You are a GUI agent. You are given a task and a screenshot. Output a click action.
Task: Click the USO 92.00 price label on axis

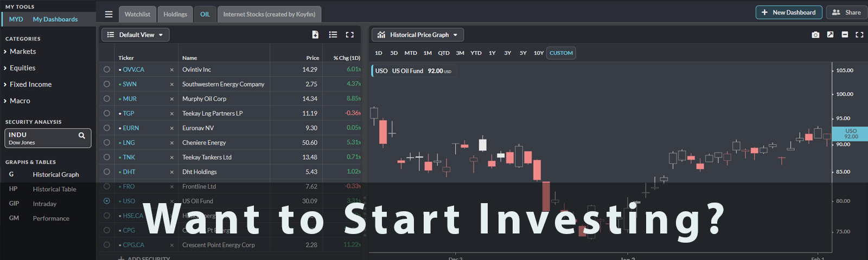tap(850, 134)
